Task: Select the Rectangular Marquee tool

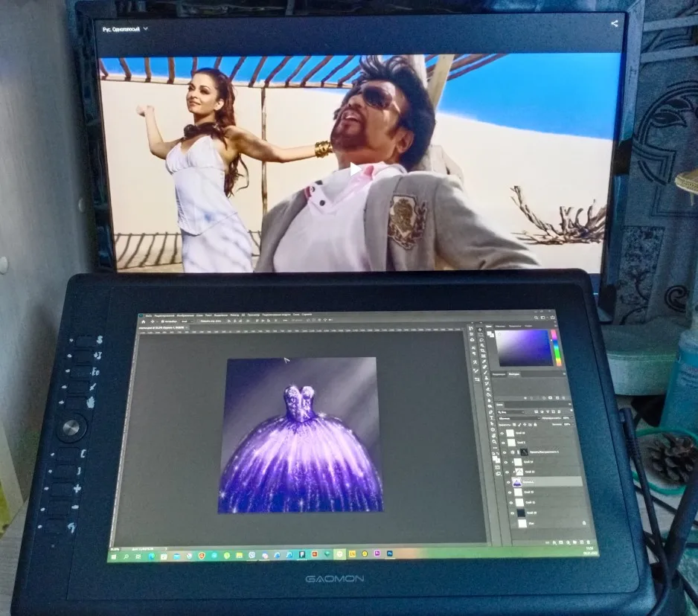Action: coord(481,335)
